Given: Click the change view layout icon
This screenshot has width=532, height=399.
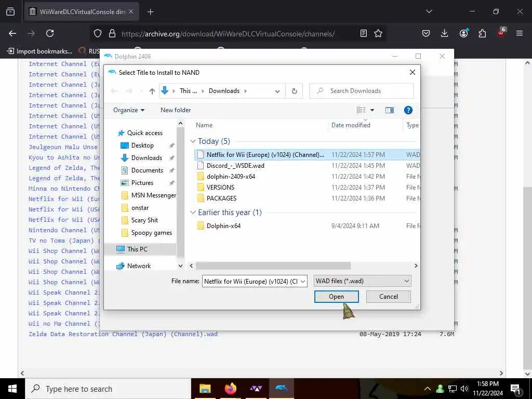Looking at the screenshot, I should click(x=361, y=110).
